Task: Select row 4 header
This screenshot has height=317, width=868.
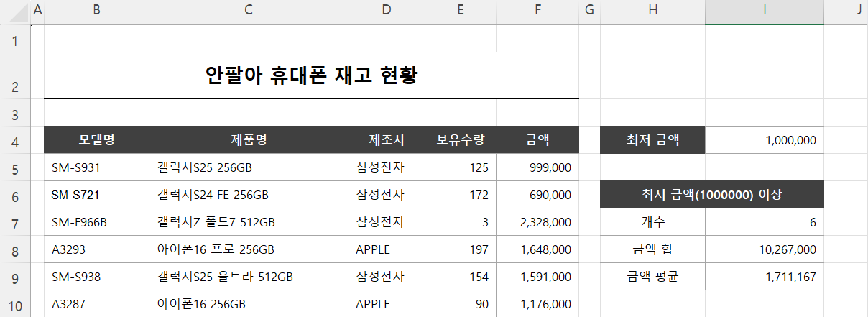Action: coord(15,140)
